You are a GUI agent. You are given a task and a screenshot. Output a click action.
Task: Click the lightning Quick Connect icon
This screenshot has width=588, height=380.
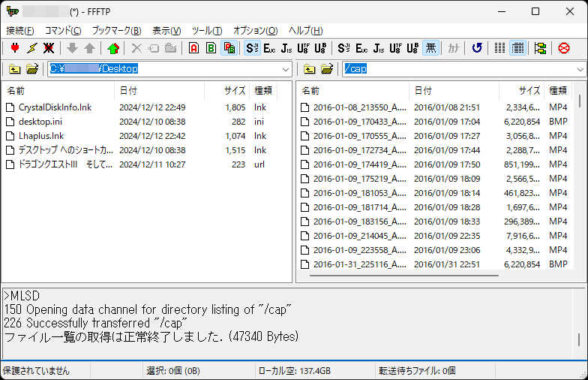point(31,48)
